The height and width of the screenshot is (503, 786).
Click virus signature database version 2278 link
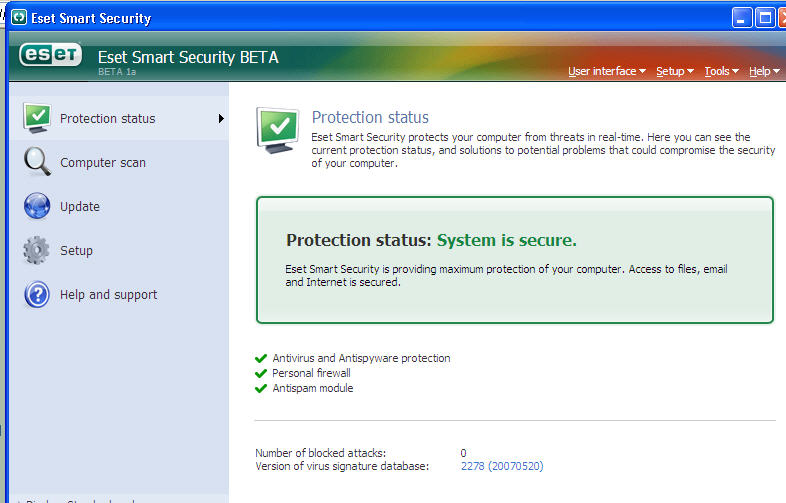point(502,466)
